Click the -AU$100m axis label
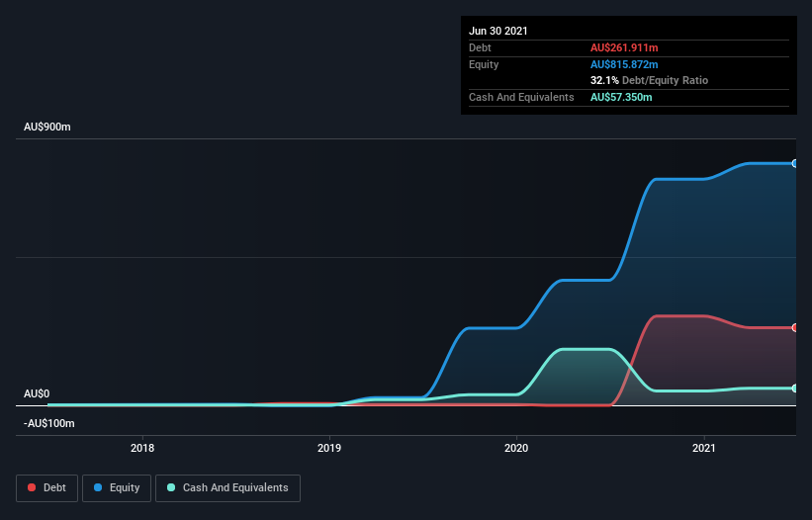The width and height of the screenshot is (812, 520). (49, 423)
